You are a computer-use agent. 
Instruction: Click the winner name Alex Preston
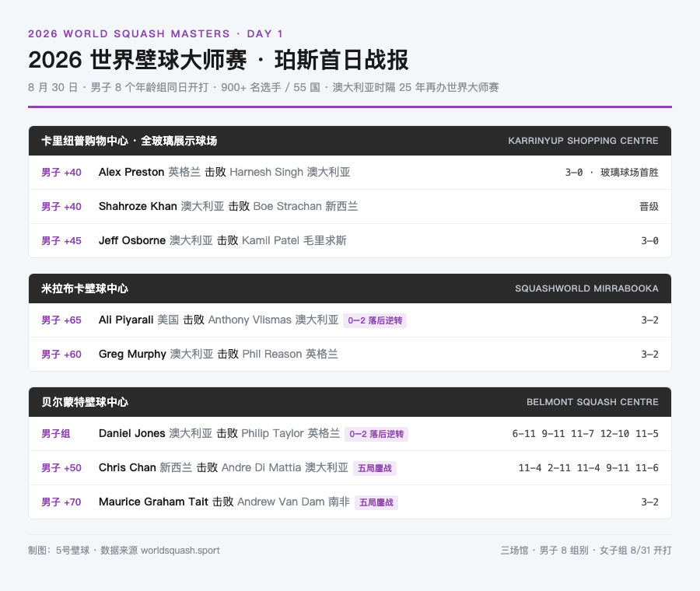[x=131, y=172]
